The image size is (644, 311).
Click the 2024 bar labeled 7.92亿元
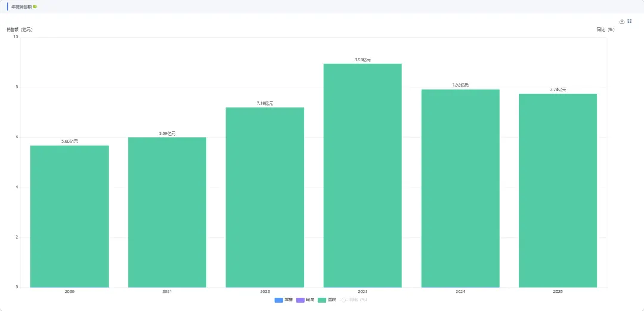(460, 188)
